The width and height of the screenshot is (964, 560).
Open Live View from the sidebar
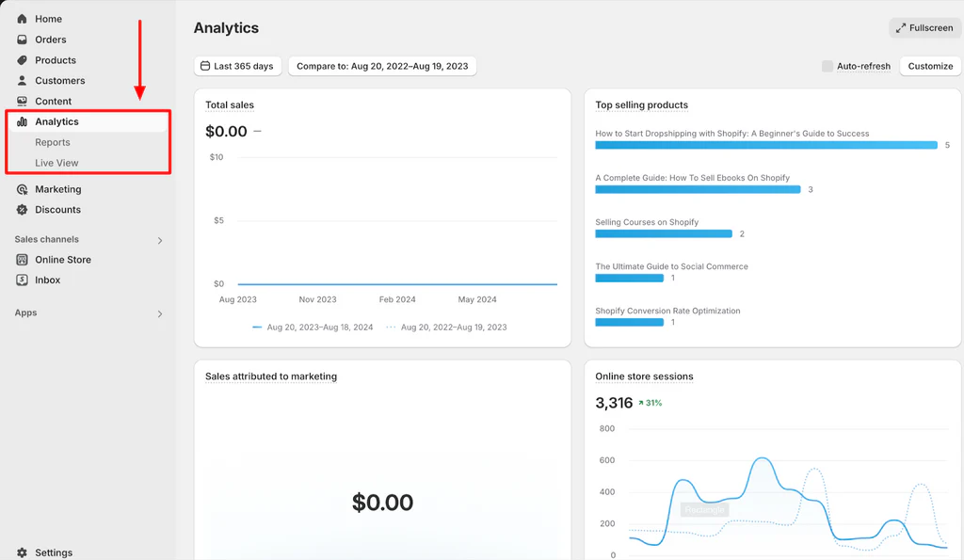(56, 161)
